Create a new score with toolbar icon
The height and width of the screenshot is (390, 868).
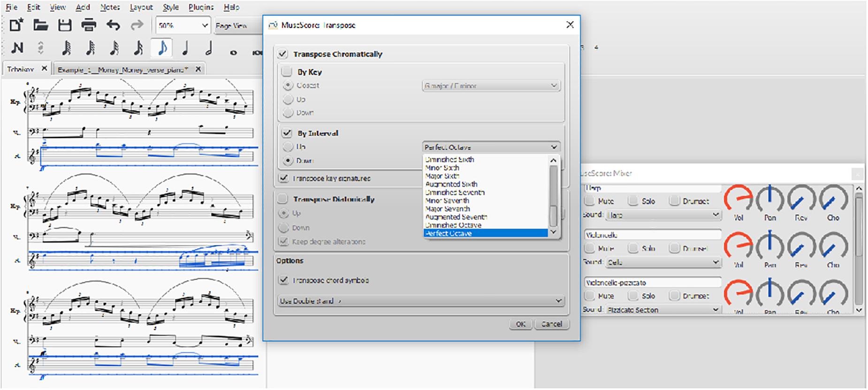17,25
